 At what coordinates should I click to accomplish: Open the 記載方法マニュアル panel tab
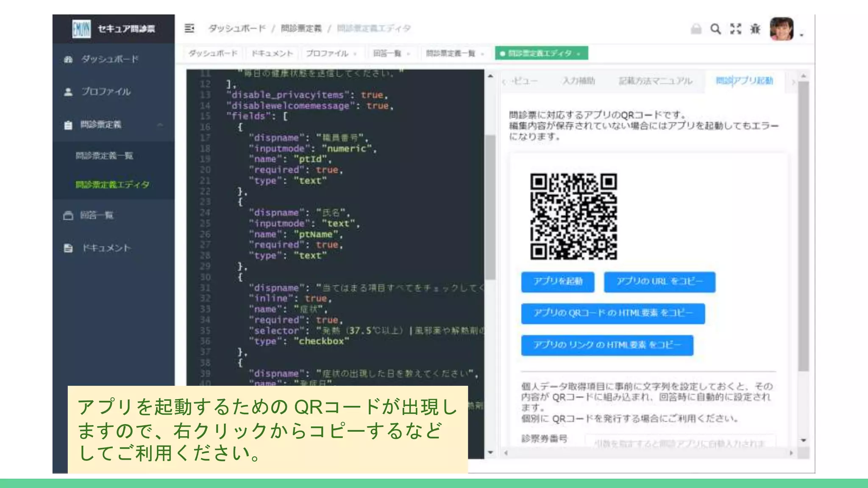[x=655, y=81]
